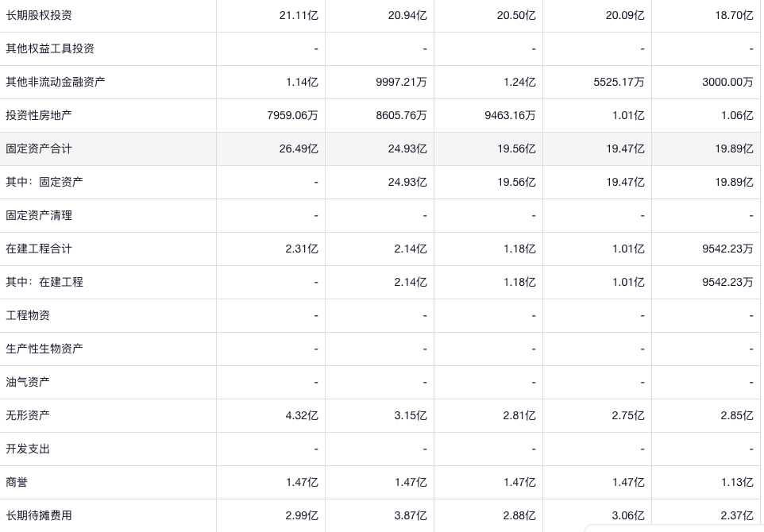Select the 油气资产 row label
The height and width of the screenshot is (532, 764).
pos(28,382)
